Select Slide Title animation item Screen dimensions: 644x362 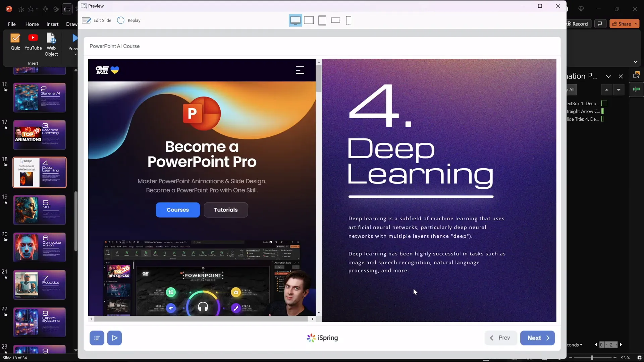pyautogui.click(x=585, y=119)
